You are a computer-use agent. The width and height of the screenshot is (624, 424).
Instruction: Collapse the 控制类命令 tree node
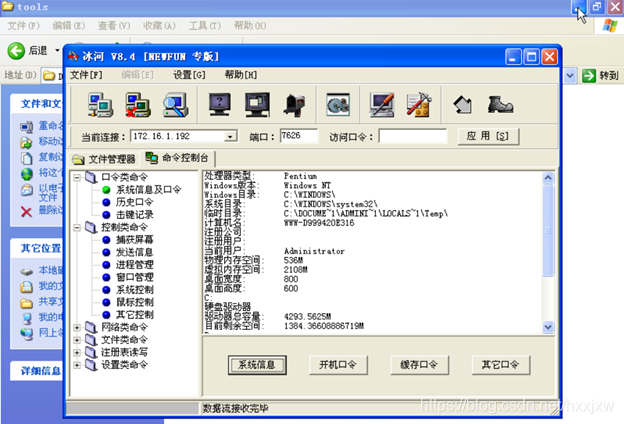77,228
